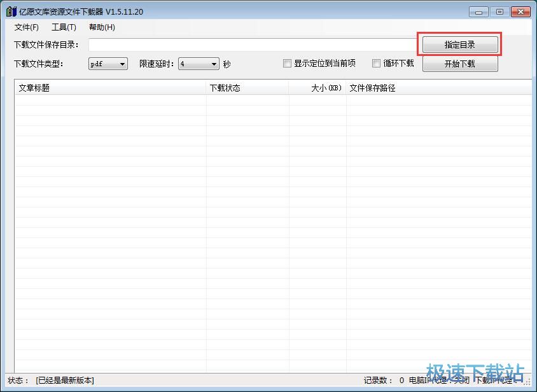Image resolution: width=537 pixels, height=392 pixels.
Task: Sort by 大小(KB) column header
Action: tap(317, 88)
